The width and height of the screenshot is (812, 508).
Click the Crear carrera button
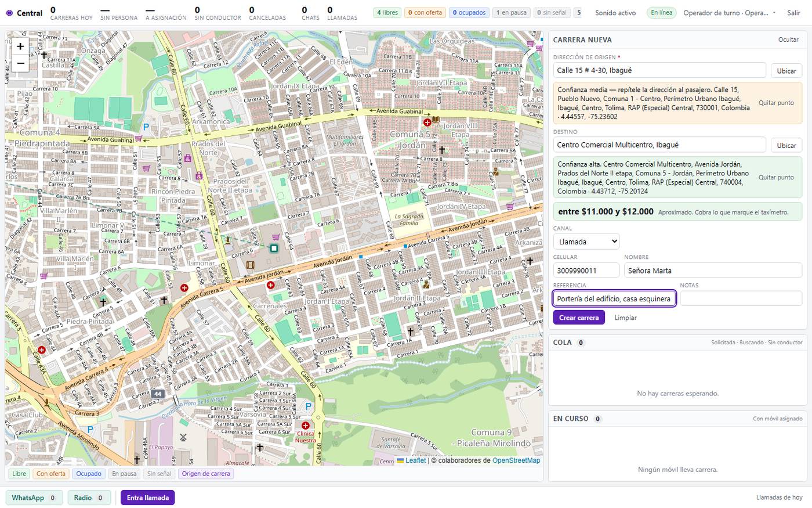pyautogui.click(x=579, y=318)
